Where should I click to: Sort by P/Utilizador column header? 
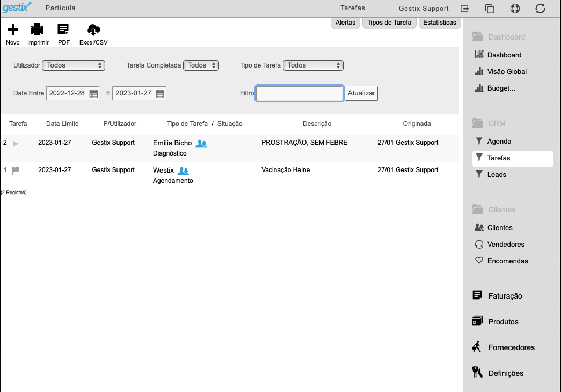pyautogui.click(x=120, y=124)
